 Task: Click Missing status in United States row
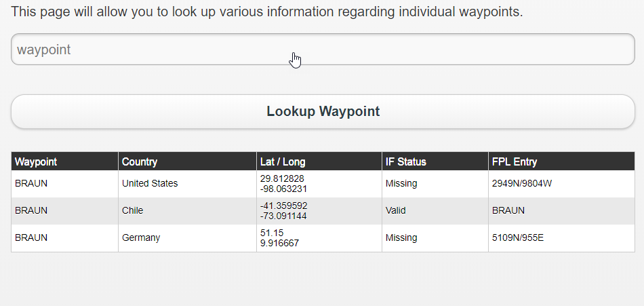(401, 183)
